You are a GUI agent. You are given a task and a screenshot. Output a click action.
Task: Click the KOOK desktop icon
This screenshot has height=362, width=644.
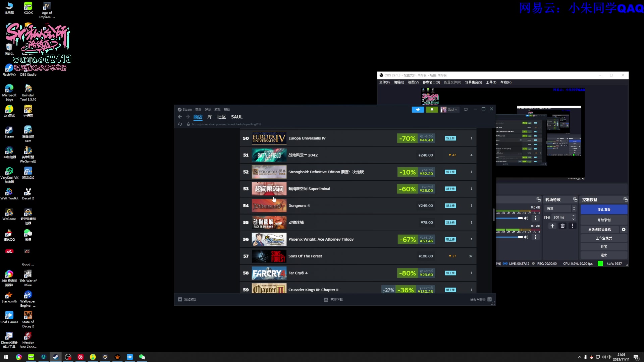coord(28,8)
